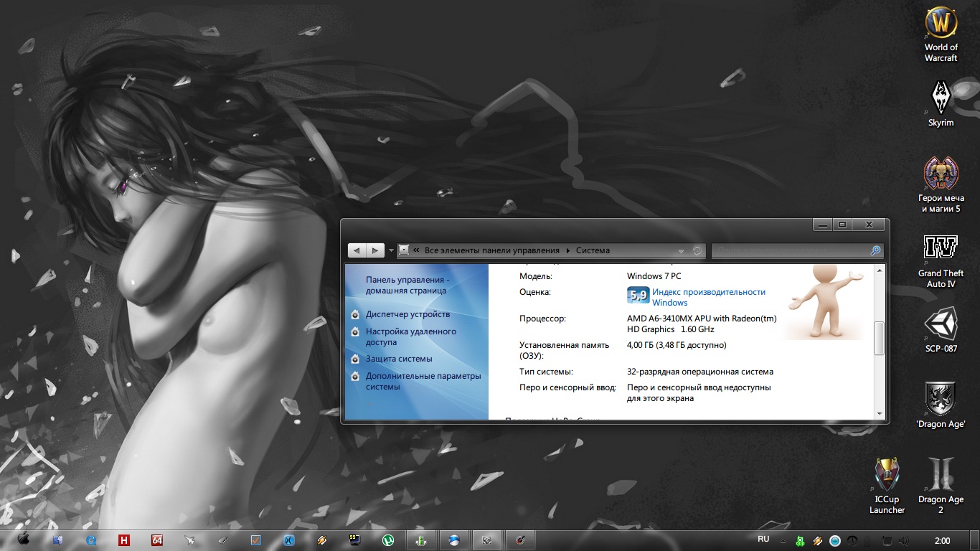Viewport: 980px width, 551px height.
Task: Click the scrollbar down arrow
Action: (x=880, y=414)
